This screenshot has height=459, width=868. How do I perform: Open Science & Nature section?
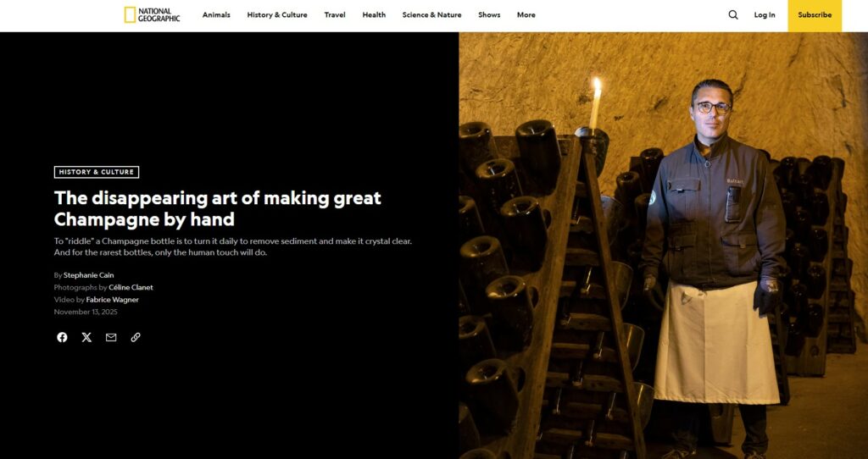(431, 15)
